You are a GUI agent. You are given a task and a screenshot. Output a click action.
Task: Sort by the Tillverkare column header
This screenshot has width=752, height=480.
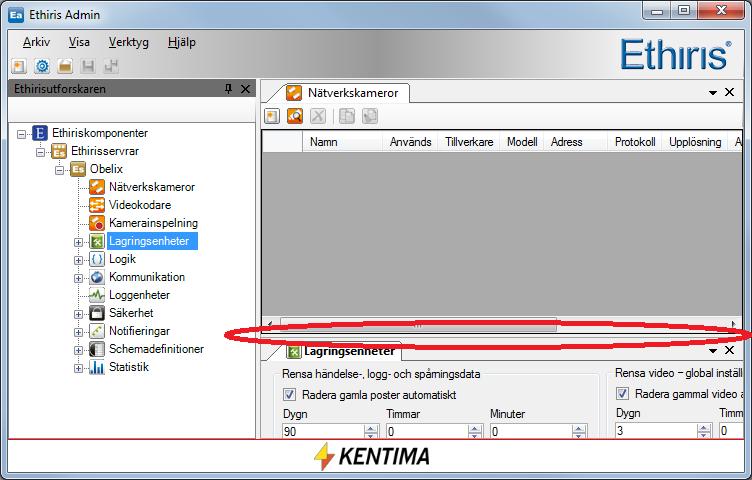tap(469, 142)
